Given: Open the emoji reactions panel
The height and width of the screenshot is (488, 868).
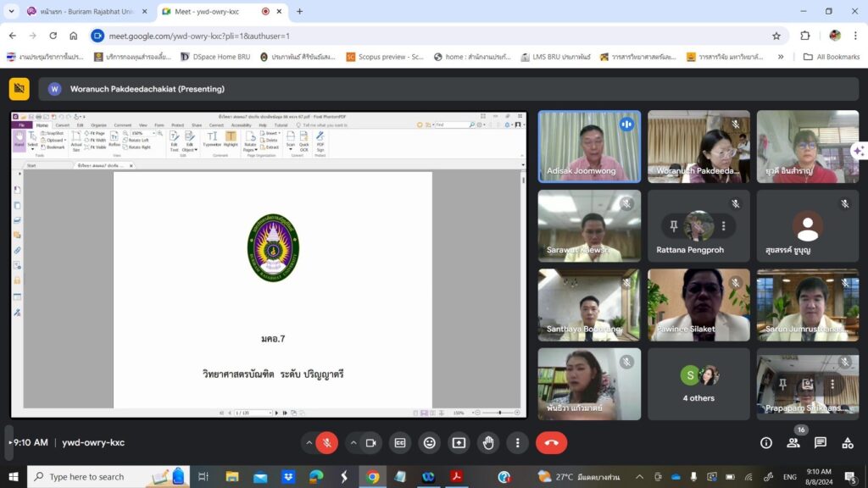Looking at the screenshot, I should 430,442.
